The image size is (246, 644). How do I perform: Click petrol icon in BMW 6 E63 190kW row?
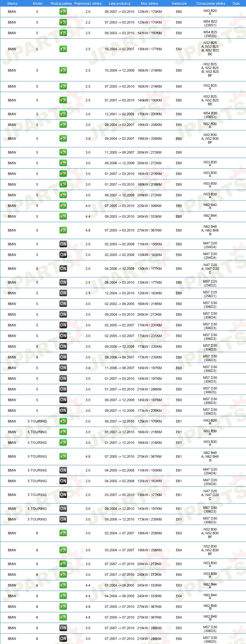pyautogui.click(x=63, y=533)
